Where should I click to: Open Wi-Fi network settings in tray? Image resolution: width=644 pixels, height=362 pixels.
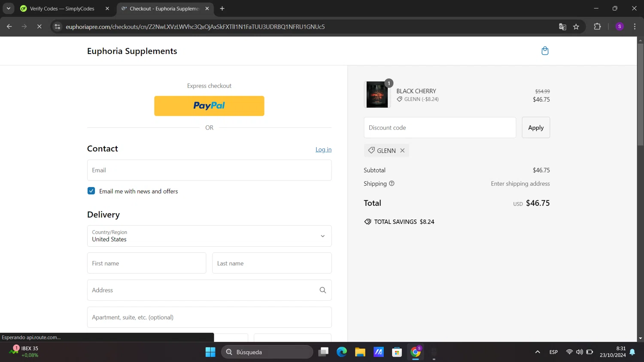(569, 352)
